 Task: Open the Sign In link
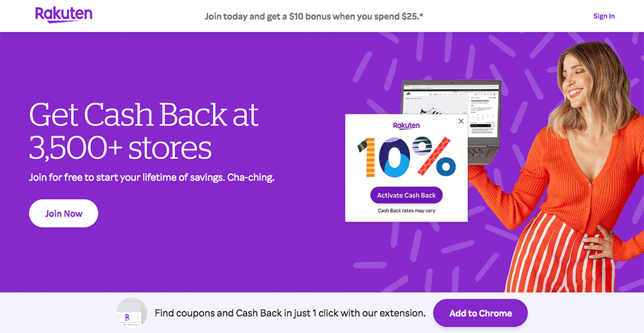[x=603, y=16]
